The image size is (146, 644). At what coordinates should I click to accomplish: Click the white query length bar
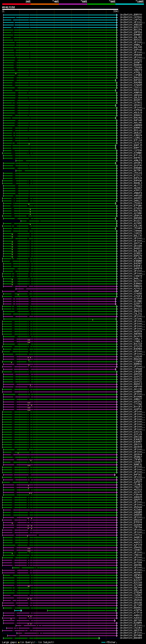pyautogui.click(x=60, y=9)
